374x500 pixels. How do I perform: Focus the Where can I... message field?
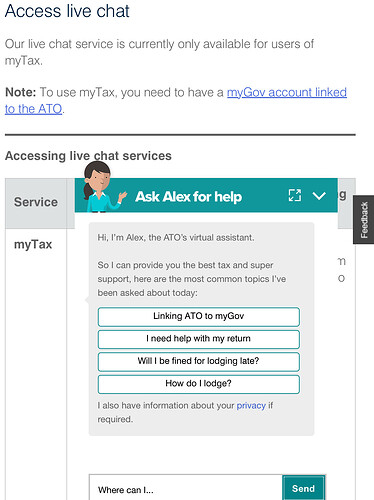186,488
